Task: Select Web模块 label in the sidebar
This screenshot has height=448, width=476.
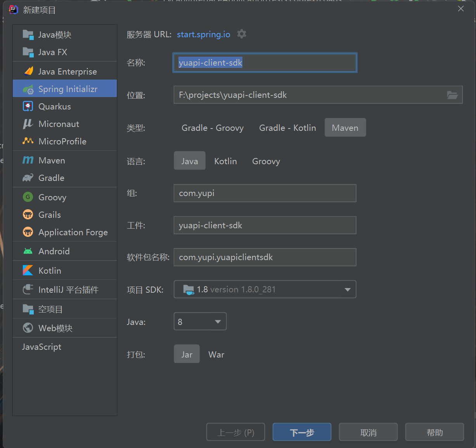Action: [x=55, y=328]
